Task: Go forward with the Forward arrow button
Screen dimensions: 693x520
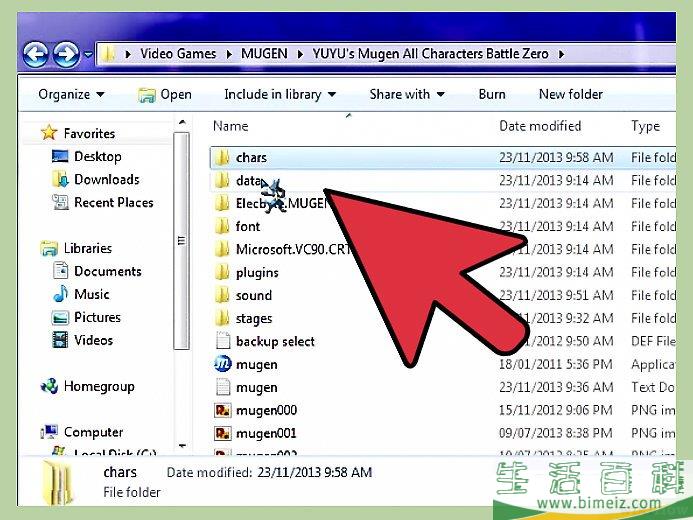Action: point(66,54)
